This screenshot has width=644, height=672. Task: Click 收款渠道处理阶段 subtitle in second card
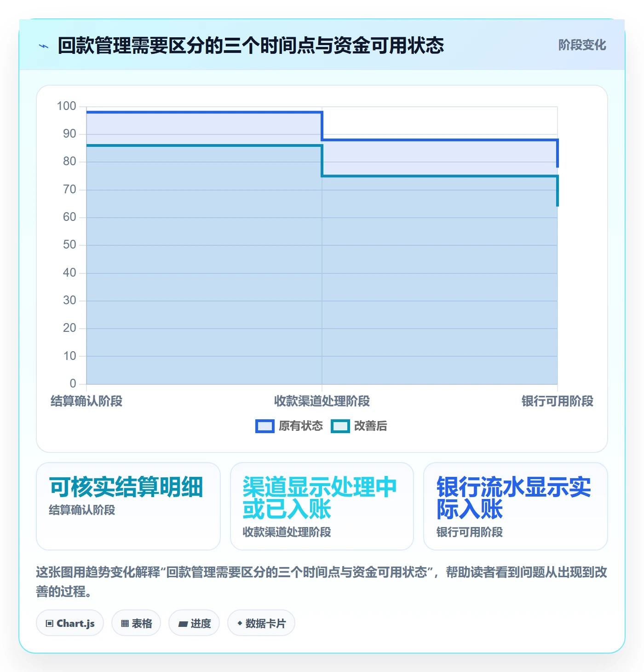(x=287, y=532)
